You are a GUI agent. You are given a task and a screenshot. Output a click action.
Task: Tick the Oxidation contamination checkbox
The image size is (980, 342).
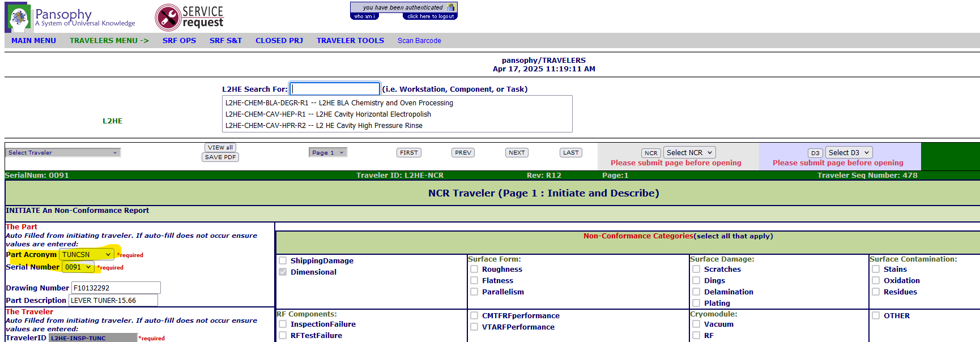[876, 281]
